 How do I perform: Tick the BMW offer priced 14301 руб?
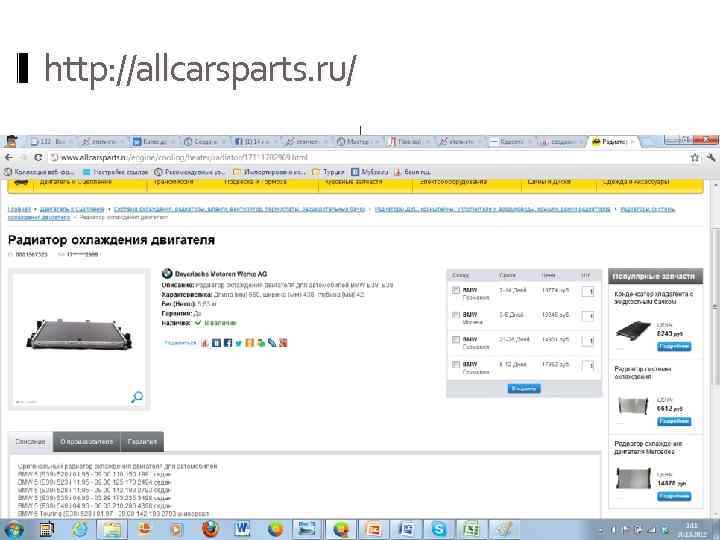click(456, 340)
